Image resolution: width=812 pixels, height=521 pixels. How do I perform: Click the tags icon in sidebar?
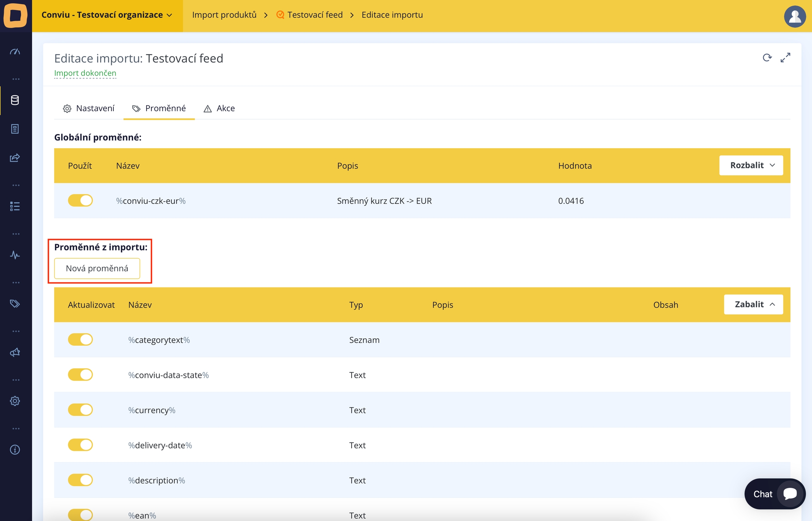point(15,303)
